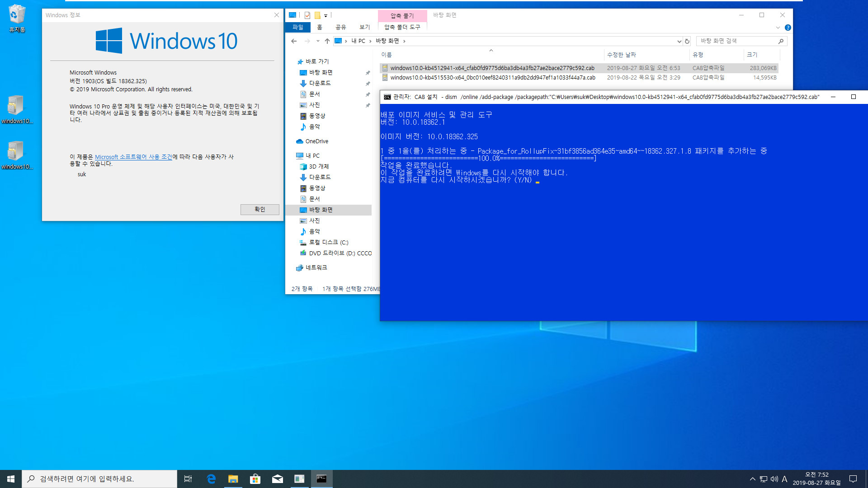Launch Microsoft Edge from the taskbar
The height and width of the screenshot is (488, 868).
[x=211, y=479]
